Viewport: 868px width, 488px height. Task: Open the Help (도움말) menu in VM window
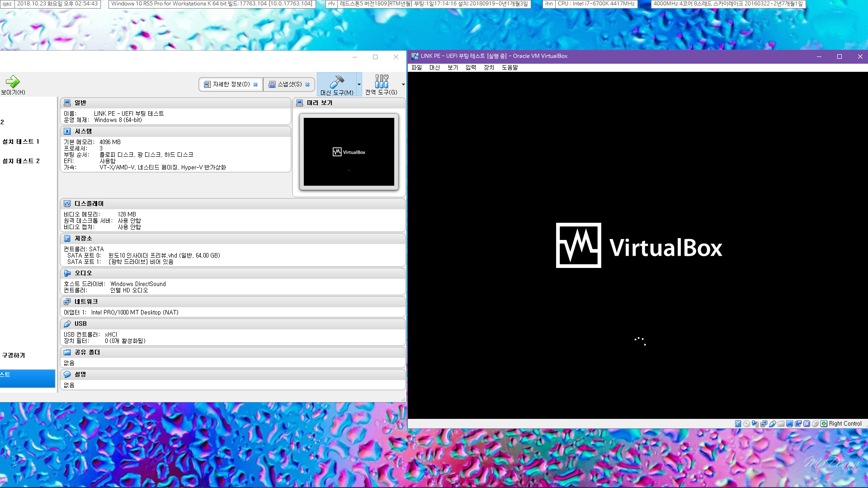pyautogui.click(x=510, y=67)
